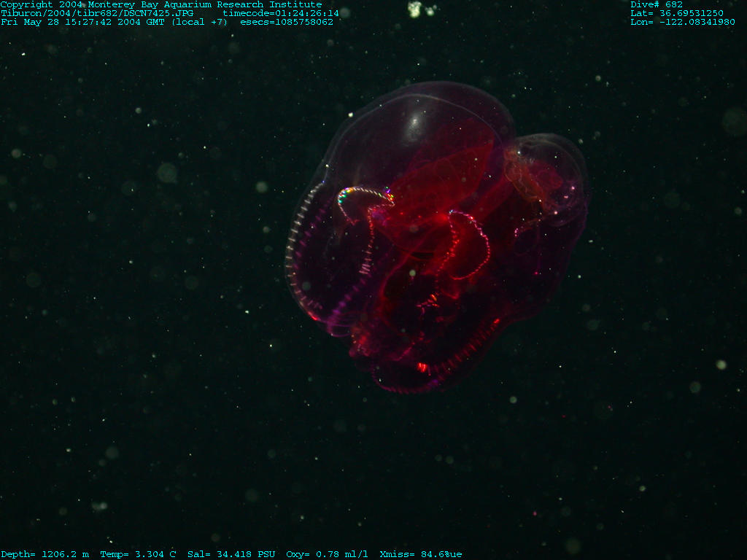Click the Temp= 3.304 C reading
The height and width of the screenshot is (560, 747).
click(x=138, y=554)
